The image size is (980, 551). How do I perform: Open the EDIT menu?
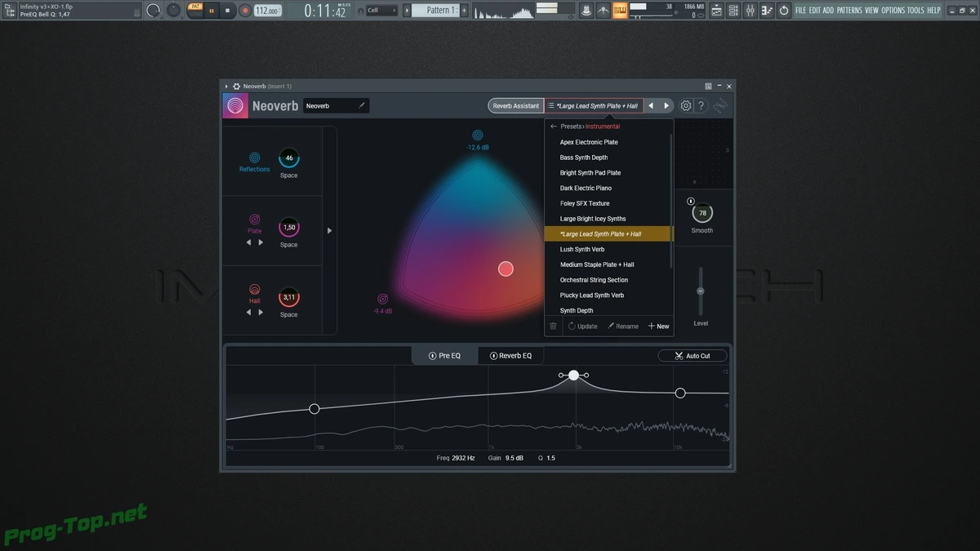coord(814,11)
